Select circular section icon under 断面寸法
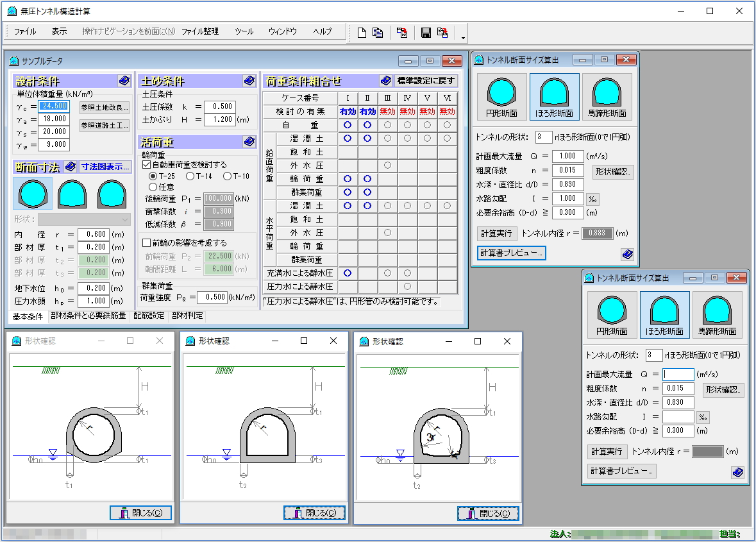The width and height of the screenshot is (756, 542). click(x=33, y=194)
